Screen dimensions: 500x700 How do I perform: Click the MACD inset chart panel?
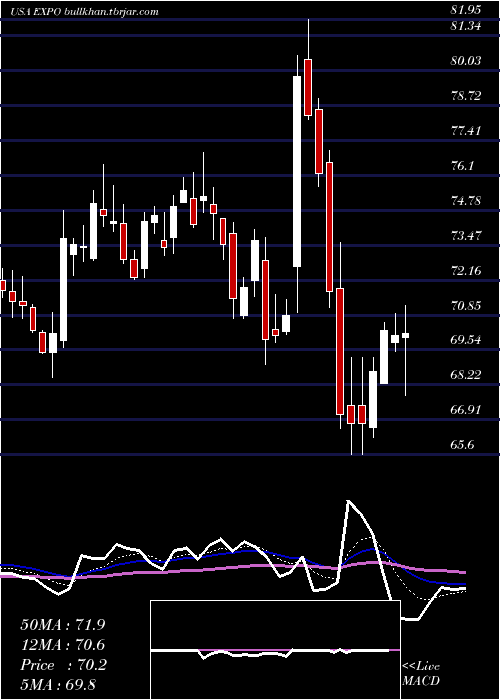[x=275, y=650]
